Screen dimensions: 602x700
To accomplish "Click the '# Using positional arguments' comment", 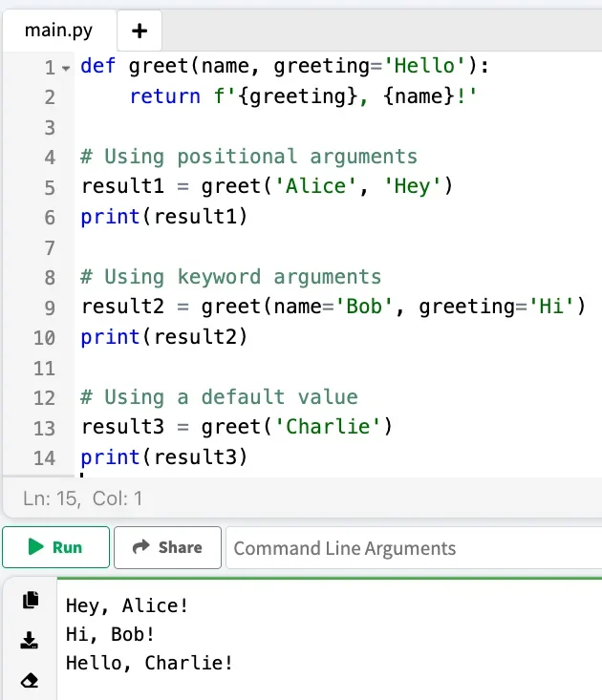I will pos(248,157).
